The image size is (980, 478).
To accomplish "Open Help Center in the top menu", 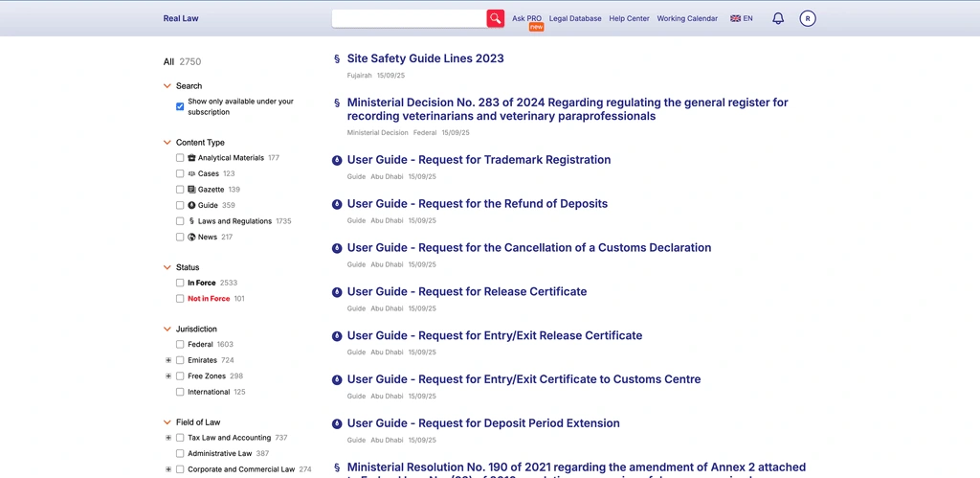I will 630,19.
